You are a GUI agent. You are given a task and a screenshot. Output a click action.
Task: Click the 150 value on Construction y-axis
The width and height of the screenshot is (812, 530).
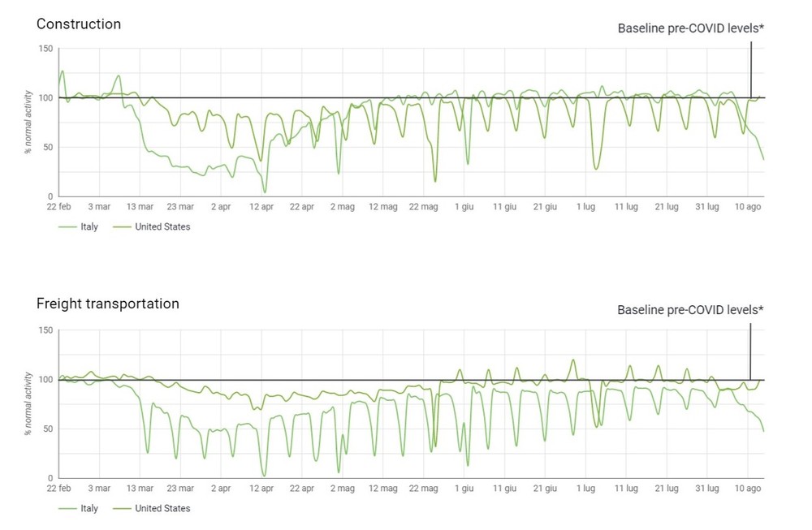pyautogui.click(x=45, y=49)
